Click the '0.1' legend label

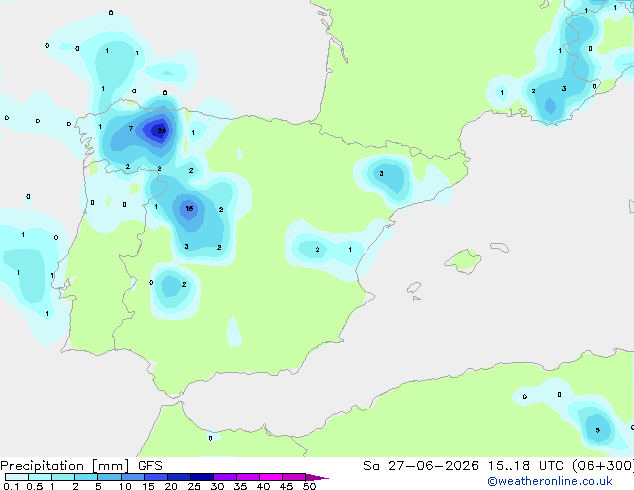11,486
